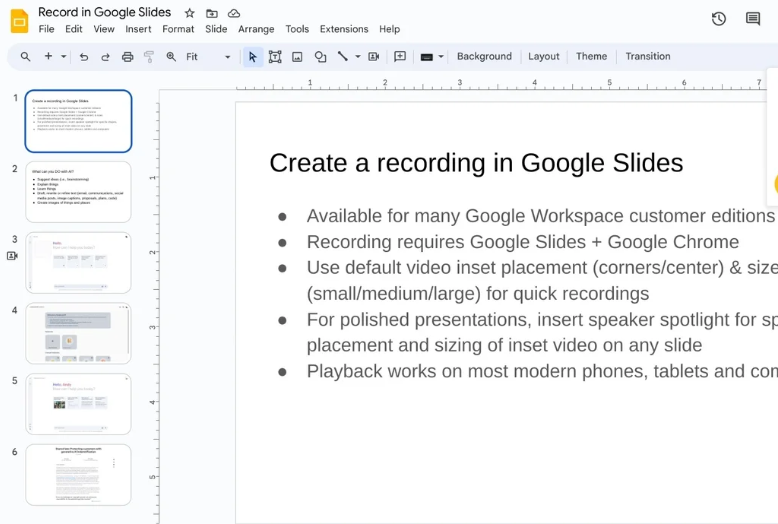This screenshot has width=778, height=524.
Task: Open the Insert menu
Action: pos(138,29)
